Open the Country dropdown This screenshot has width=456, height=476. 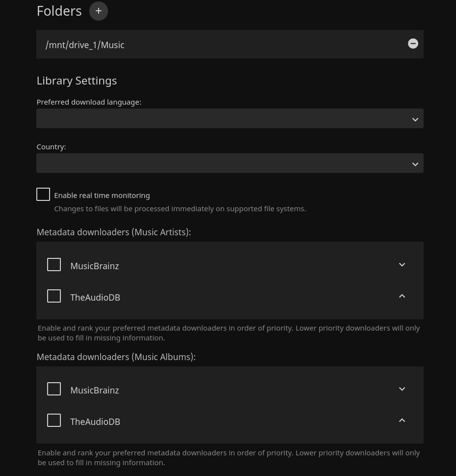(x=230, y=164)
